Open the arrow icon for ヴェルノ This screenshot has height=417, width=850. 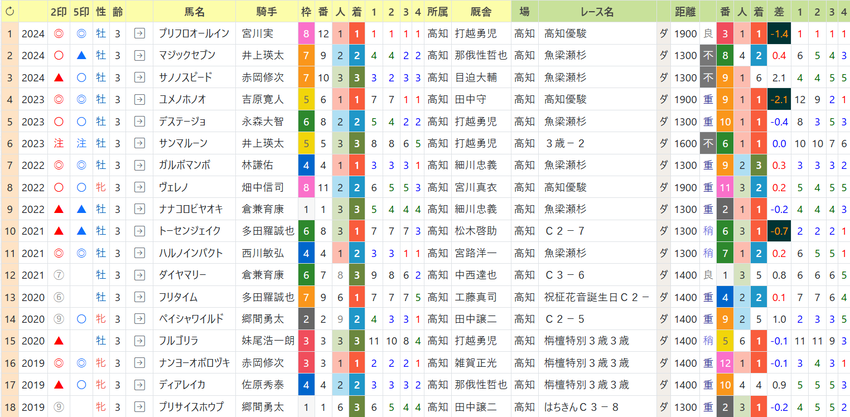pos(139,188)
